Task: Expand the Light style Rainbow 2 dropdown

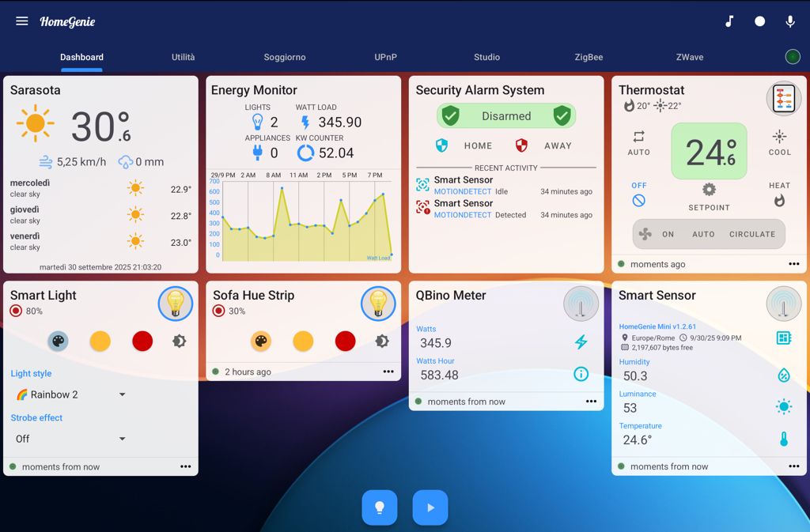Action: pos(71,394)
